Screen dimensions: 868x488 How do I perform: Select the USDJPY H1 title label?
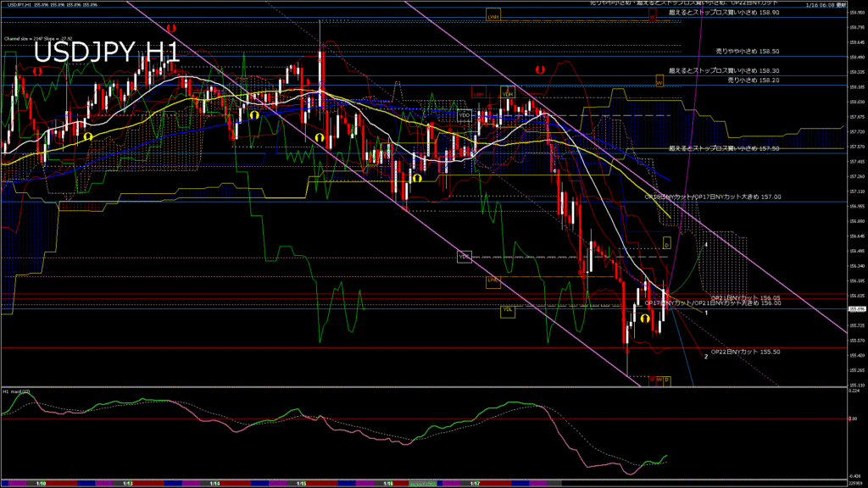click(106, 53)
